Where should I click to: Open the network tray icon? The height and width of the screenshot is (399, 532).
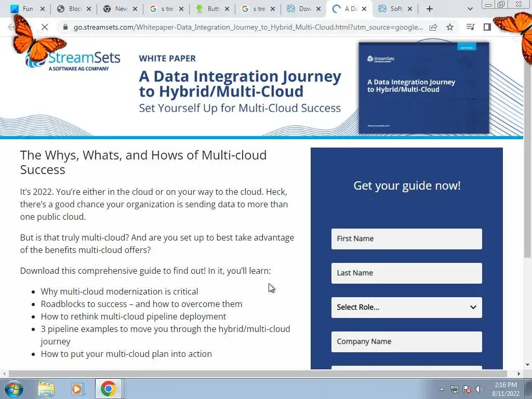(x=454, y=389)
